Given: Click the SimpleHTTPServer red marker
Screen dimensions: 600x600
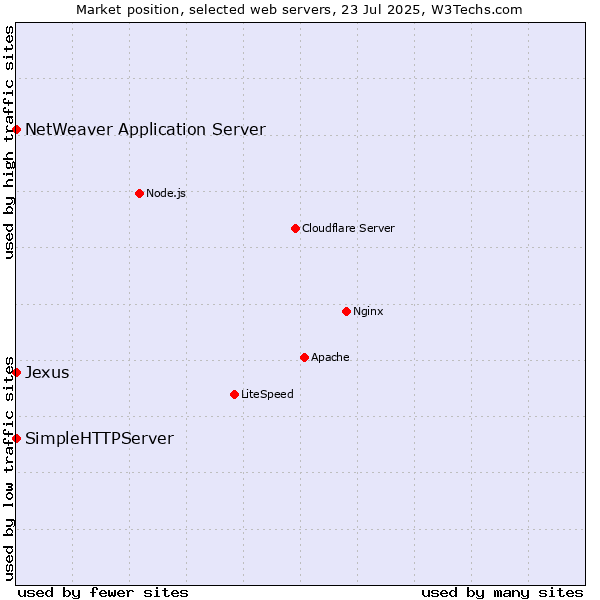Looking at the screenshot, I should (x=16, y=439).
